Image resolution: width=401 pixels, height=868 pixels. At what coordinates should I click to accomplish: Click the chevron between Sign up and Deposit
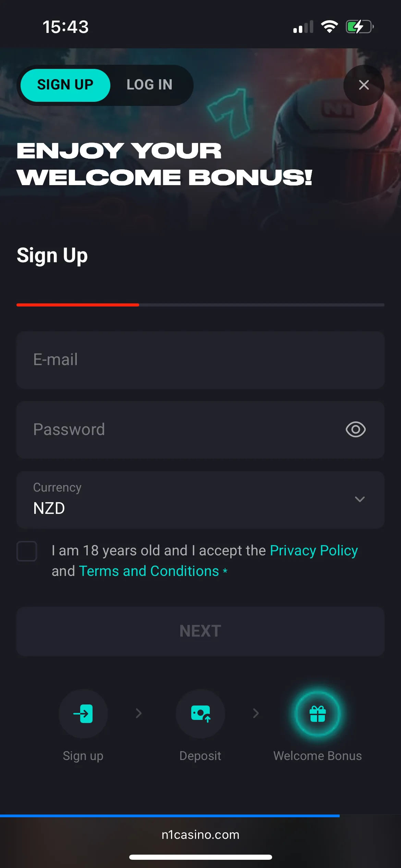pos(139,713)
